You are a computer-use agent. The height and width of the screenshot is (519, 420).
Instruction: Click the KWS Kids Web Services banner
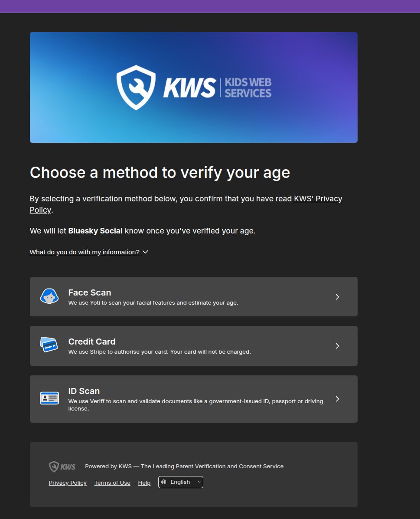193,87
